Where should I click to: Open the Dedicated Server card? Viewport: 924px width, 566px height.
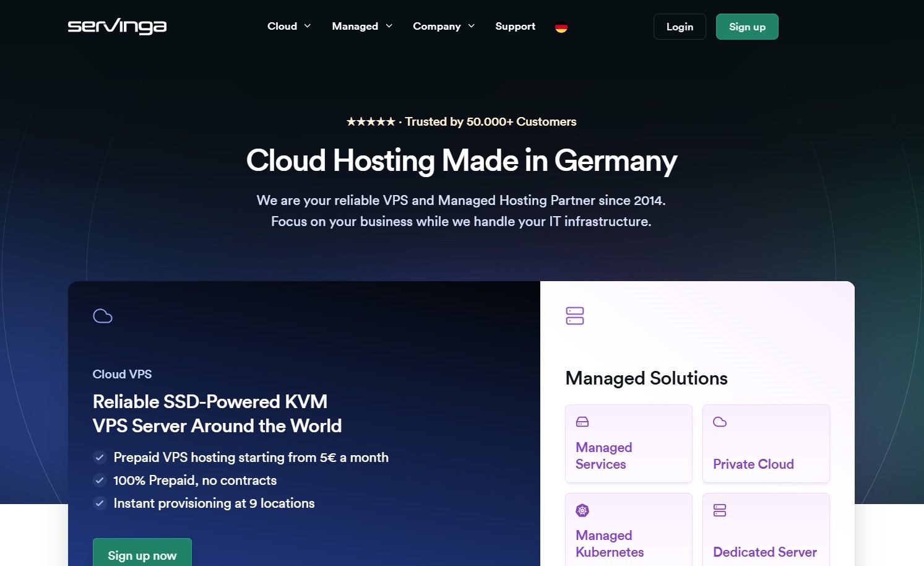coord(766,529)
